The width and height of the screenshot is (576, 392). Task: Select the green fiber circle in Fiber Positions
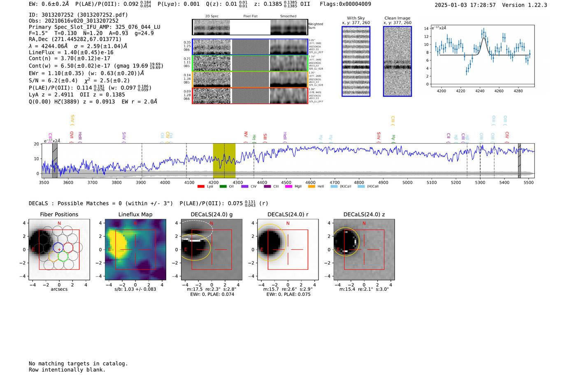tap(63, 257)
